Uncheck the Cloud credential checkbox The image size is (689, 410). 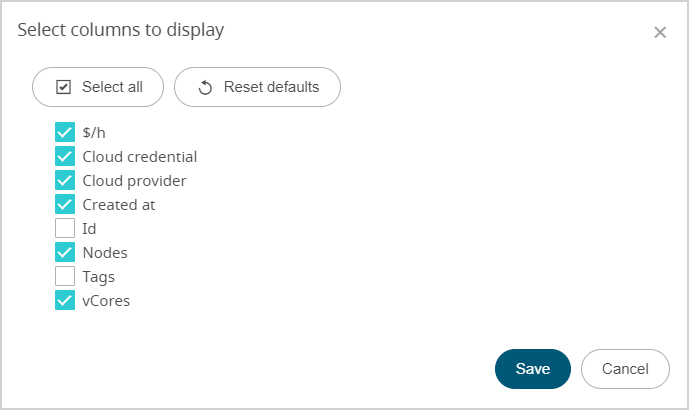(65, 157)
